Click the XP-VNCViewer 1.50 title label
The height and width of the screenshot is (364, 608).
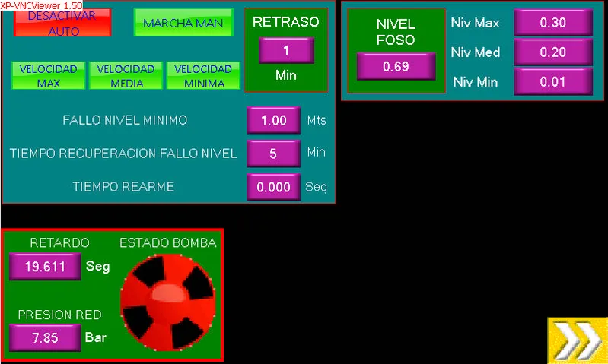[x=41, y=5]
